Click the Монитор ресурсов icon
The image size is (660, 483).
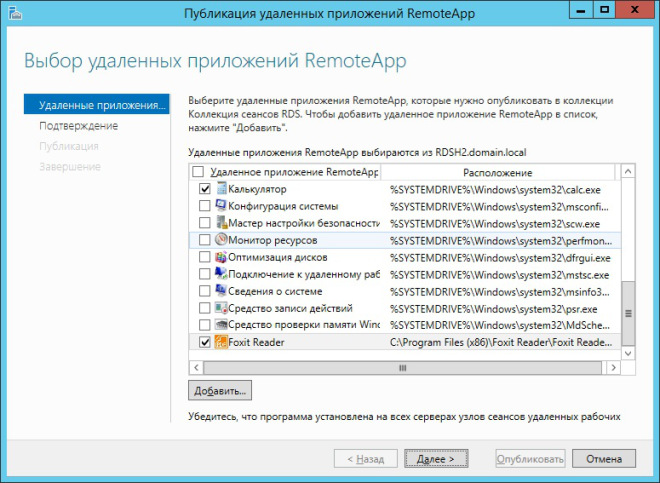220,241
